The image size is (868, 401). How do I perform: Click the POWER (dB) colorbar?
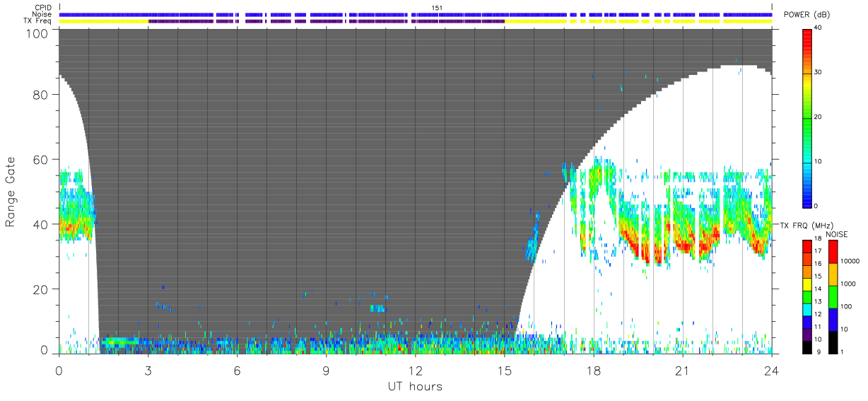(808, 117)
